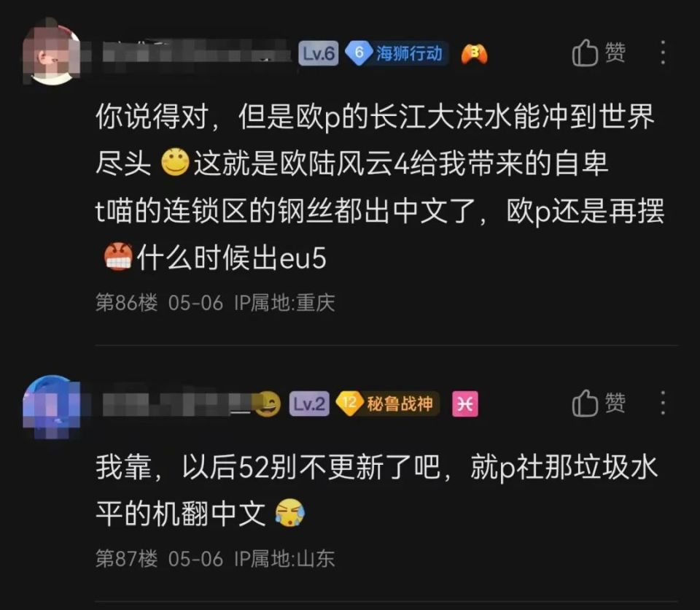Select the 第86楼 floor label

click(126, 303)
